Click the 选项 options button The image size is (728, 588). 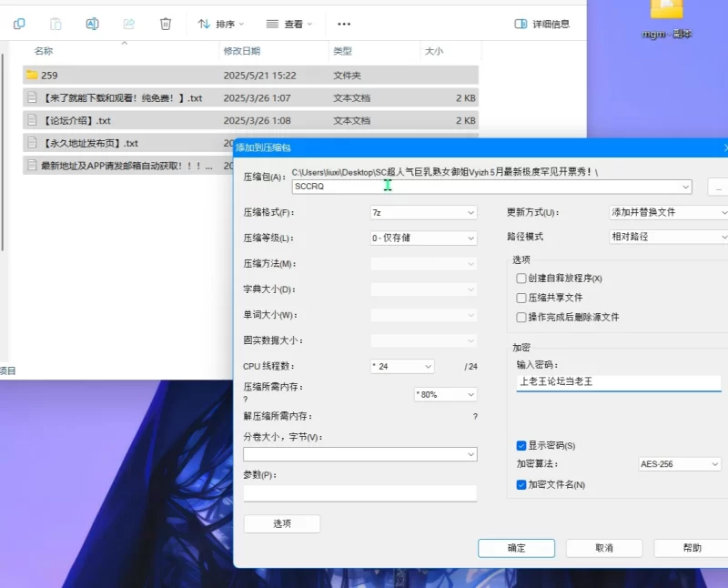click(x=282, y=524)
